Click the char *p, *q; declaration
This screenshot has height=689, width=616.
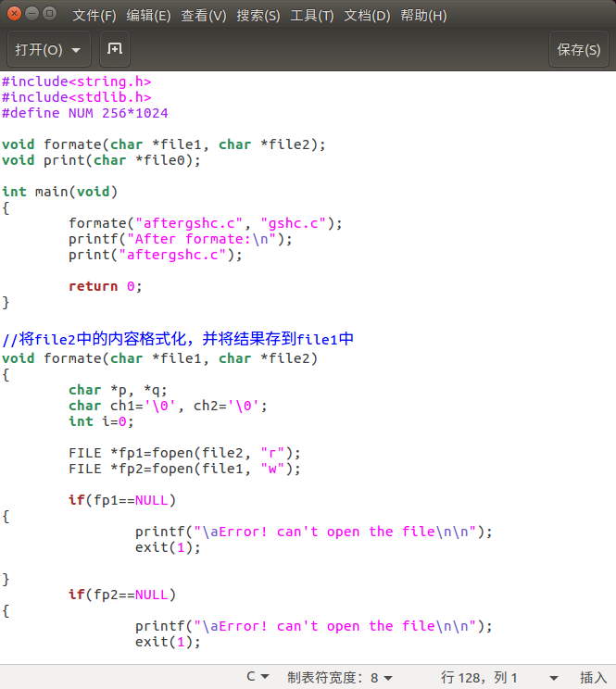coord(118,390)
